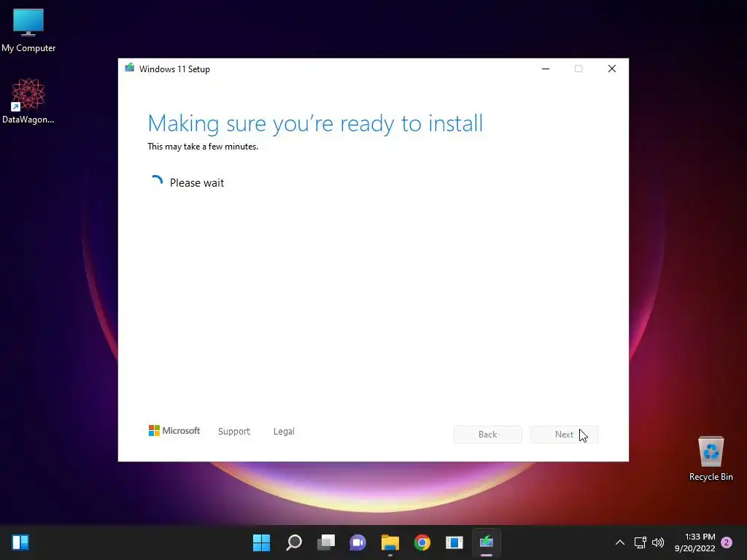Click the Windows 11 Setup title icon
This screenshot has width=747, height=560.
point(130,68)
